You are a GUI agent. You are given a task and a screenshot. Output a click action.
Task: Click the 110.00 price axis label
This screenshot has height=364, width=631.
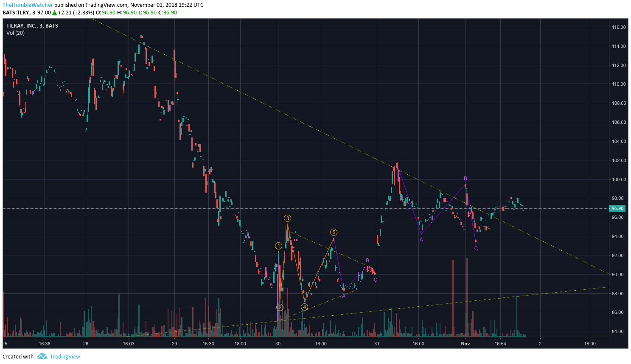tap(619, 84)
